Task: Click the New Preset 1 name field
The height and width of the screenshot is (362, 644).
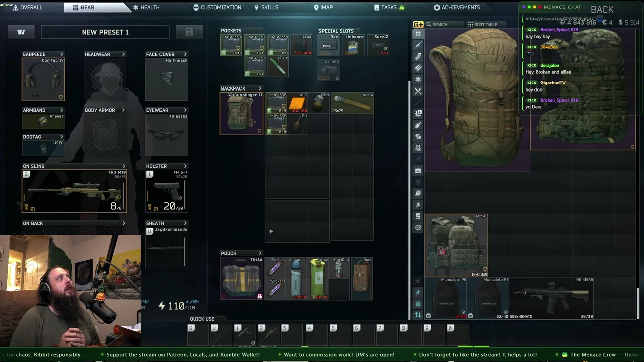Action: pos(105,32)
